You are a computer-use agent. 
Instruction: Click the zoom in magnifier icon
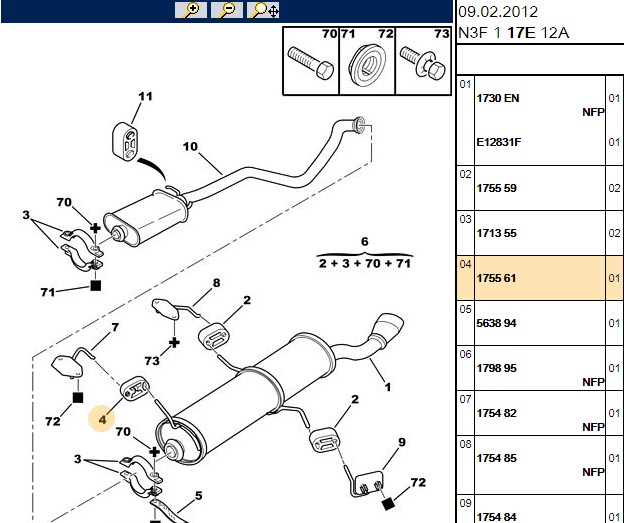click(x=191, y=10)
